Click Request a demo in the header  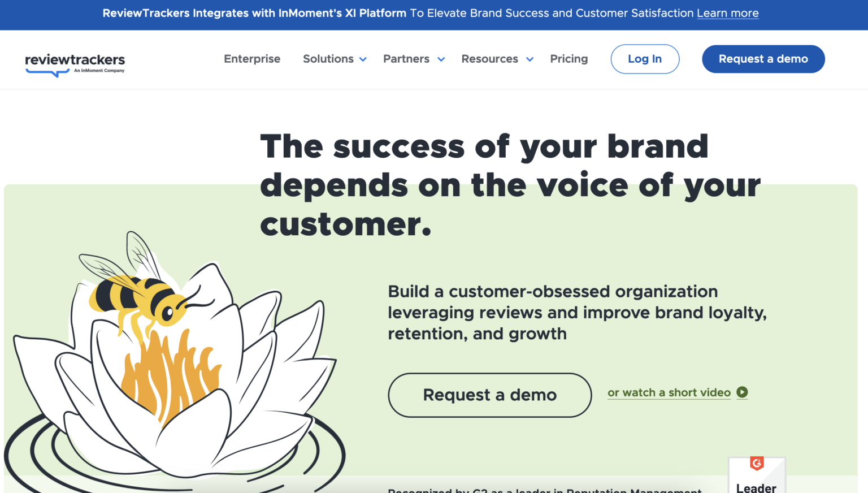pyautogui.click(x=763, y=59)
